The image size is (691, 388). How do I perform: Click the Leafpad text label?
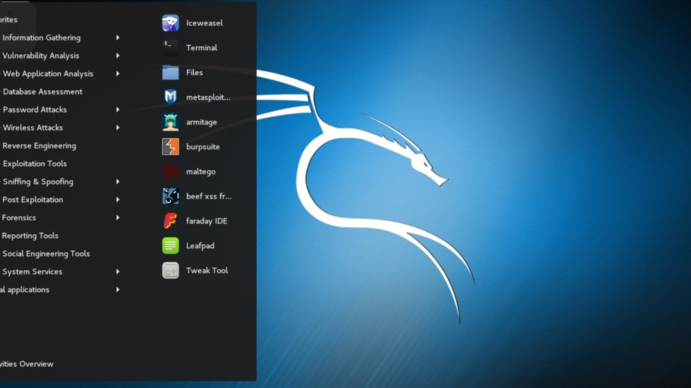tap(200, 246)
